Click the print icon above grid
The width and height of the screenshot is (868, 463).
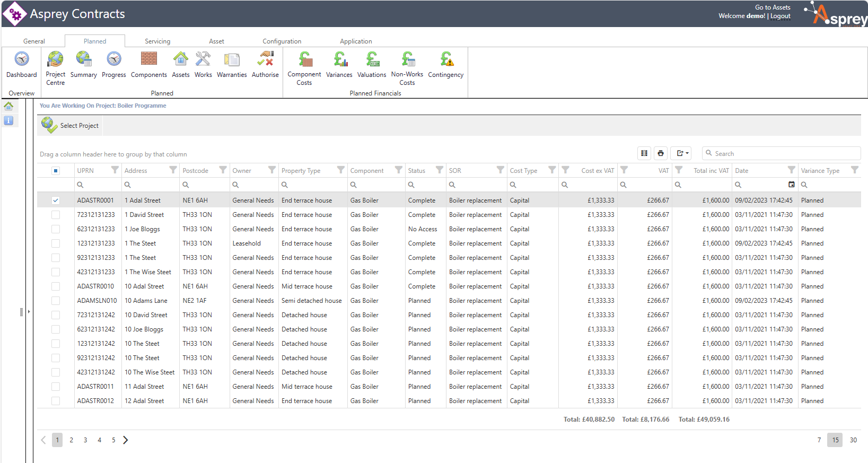click(661, 153)
